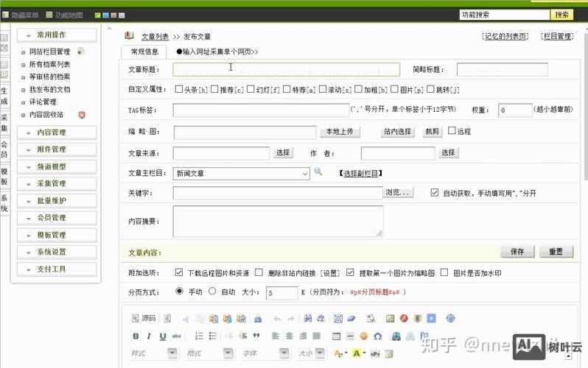Click magnifier icon beside 文章主栏目 dropdown

click(x=318, y=172)
